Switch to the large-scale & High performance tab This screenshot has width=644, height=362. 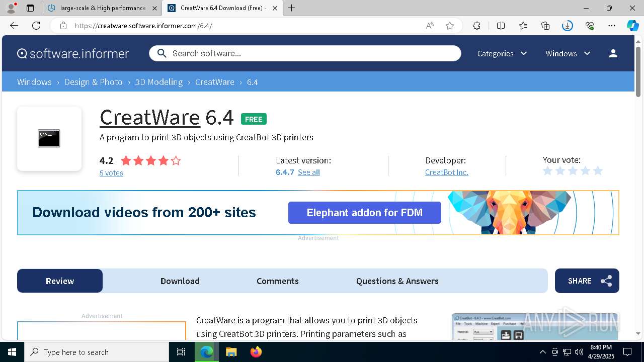tap(103, 8)
